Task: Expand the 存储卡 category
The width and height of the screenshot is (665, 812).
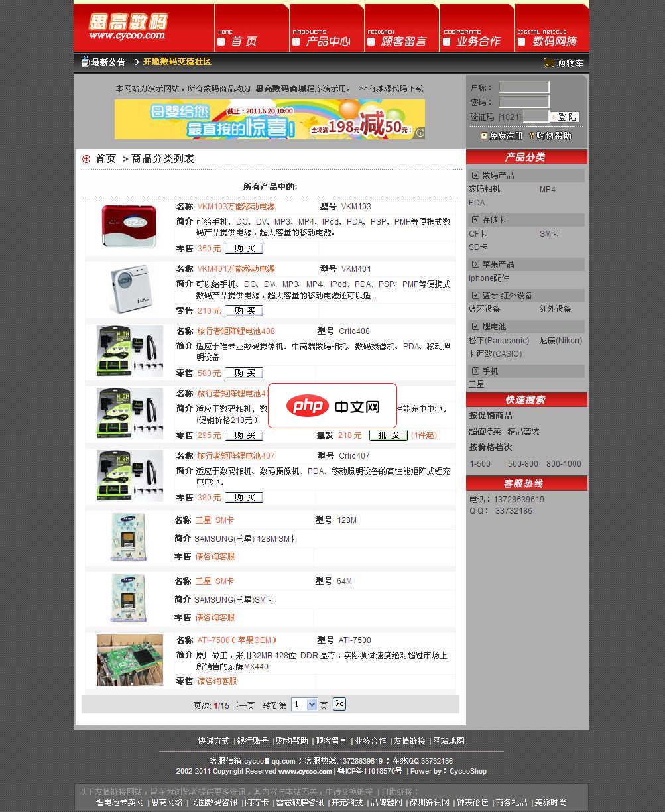Action: pos(475,219)
